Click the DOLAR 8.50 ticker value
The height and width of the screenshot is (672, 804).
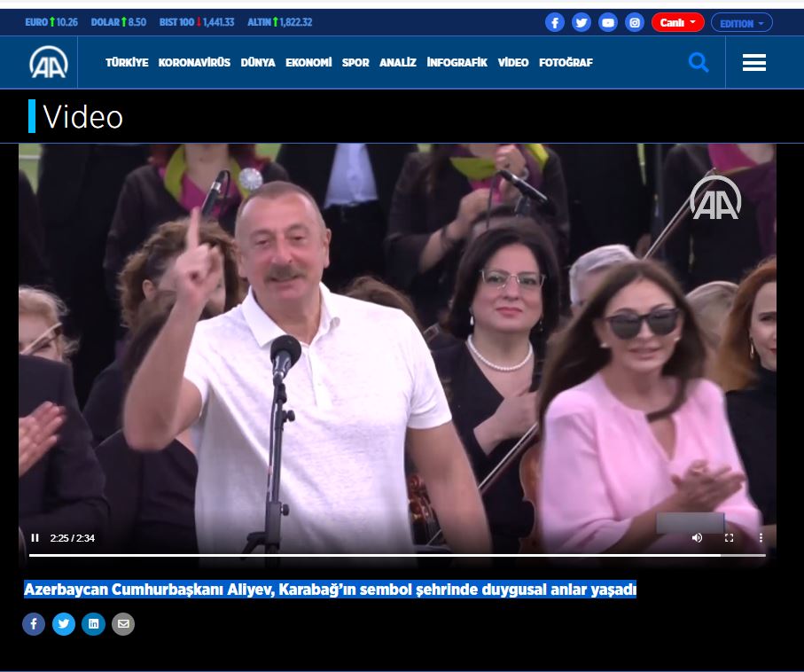point(119,22)
